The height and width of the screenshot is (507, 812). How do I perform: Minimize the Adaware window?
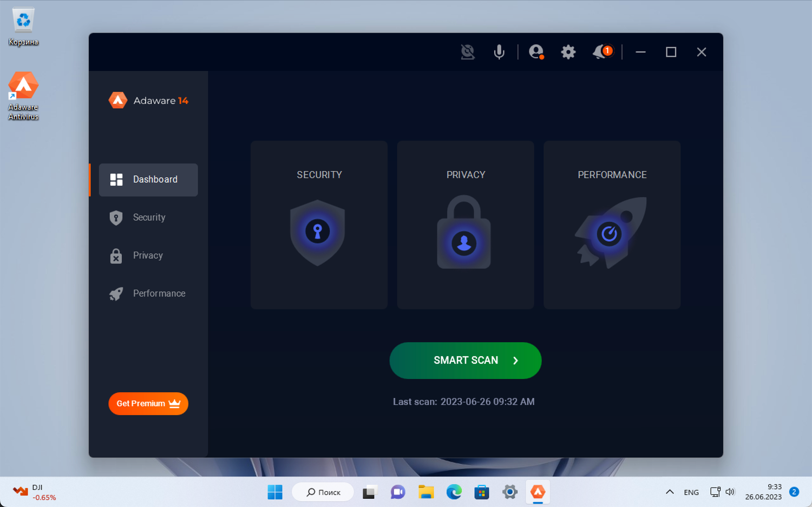coord(641,52)
